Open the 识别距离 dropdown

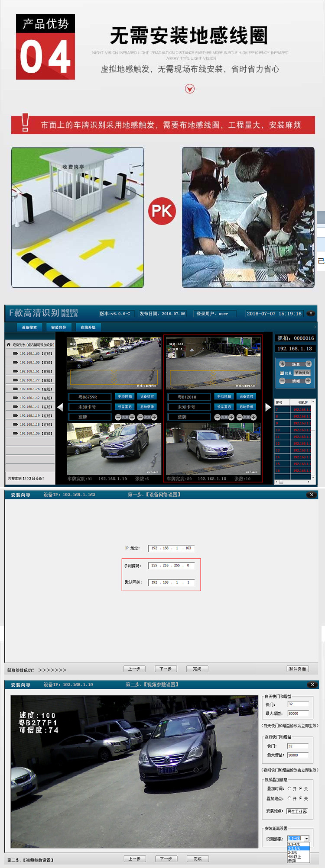307,839
